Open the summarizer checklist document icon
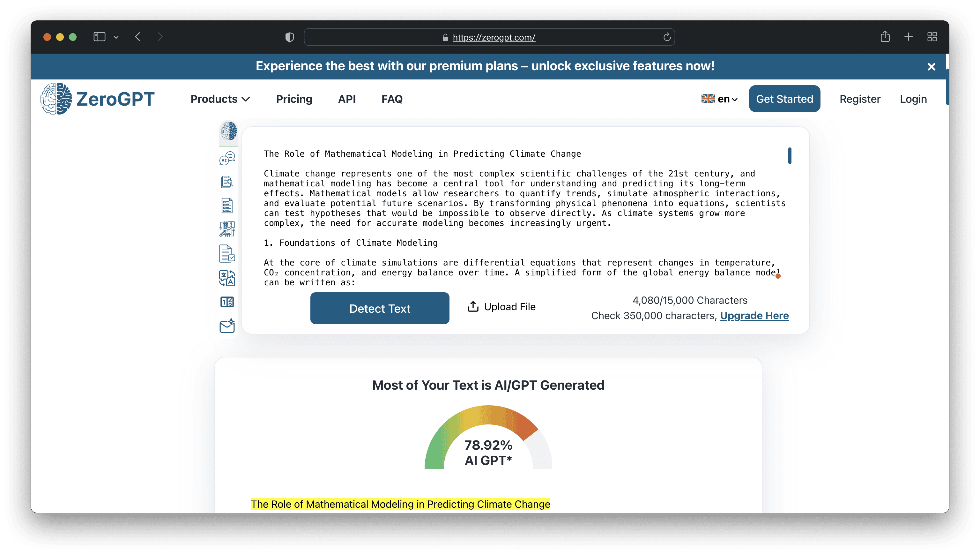The image size is (980, 554). (227, 206)
